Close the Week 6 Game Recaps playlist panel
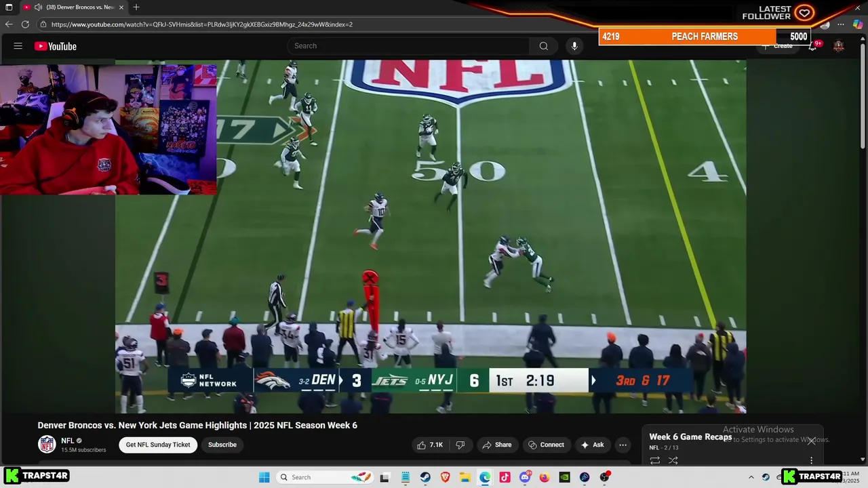Viewport: 868px width, 488px height. (x=811, y=441)
